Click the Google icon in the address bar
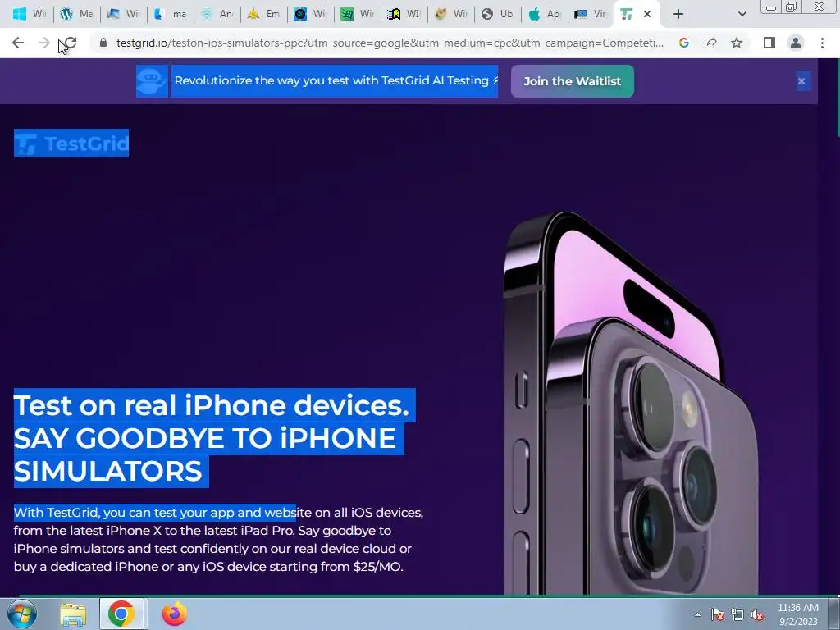This screenshot has height=630, width=840. pos(683,43)
